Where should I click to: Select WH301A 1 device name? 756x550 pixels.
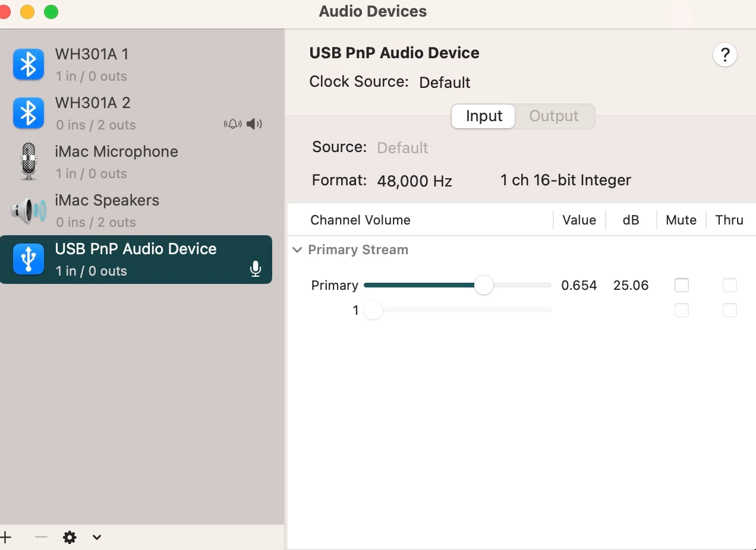tap(92, 54)
